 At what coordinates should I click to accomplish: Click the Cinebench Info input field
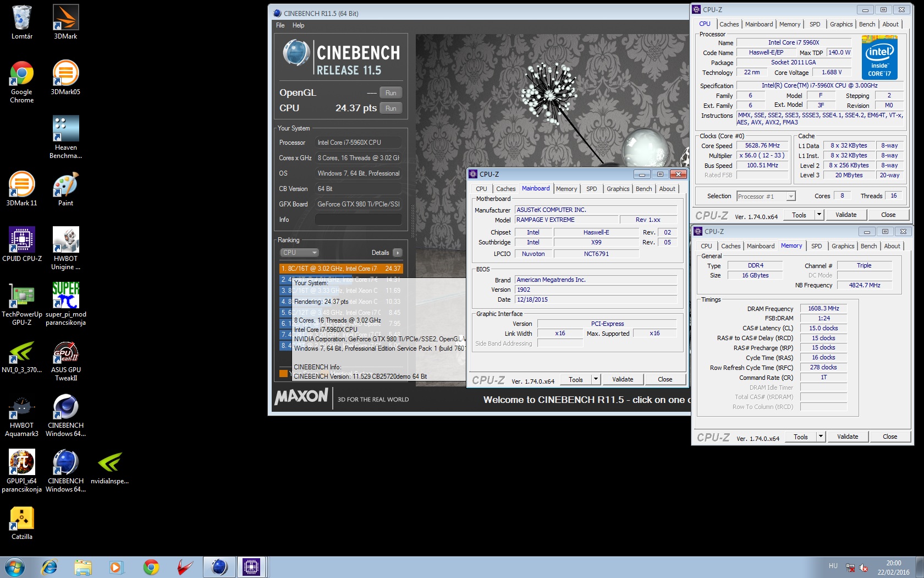click(x=358, y=220)
